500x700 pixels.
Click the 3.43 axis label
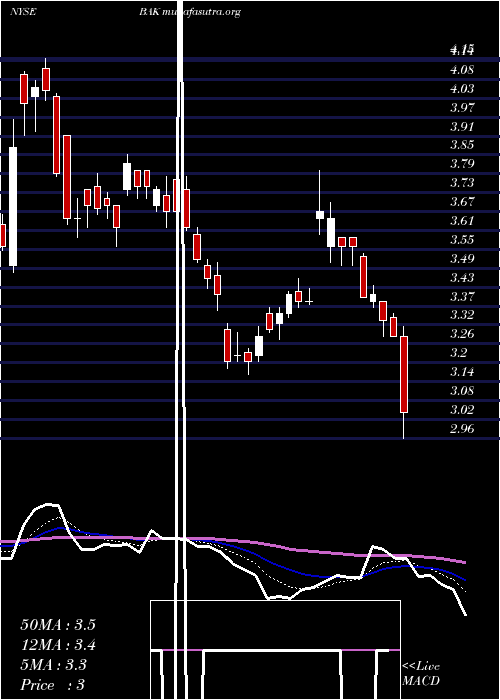click(462, 278)
